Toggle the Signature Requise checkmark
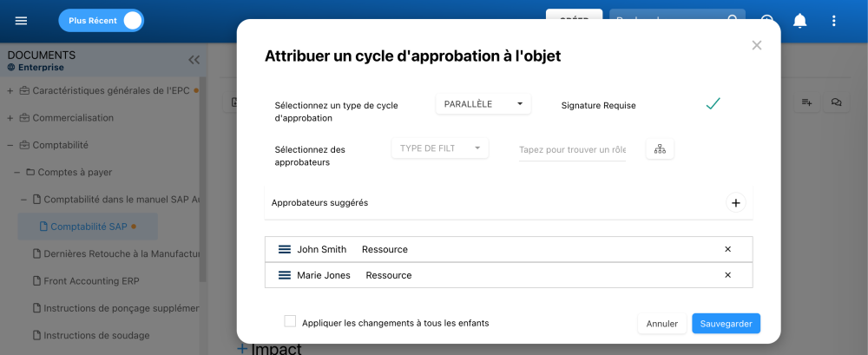The image size is (868, 355). pos(713,103)
